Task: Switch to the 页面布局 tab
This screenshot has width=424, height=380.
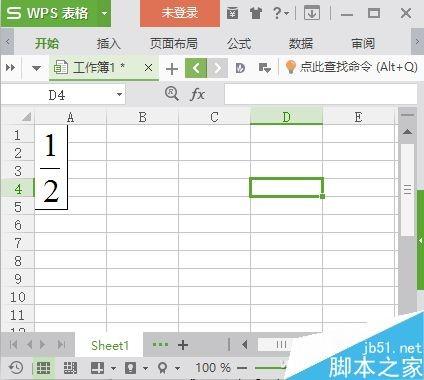Action: [174, 43]
